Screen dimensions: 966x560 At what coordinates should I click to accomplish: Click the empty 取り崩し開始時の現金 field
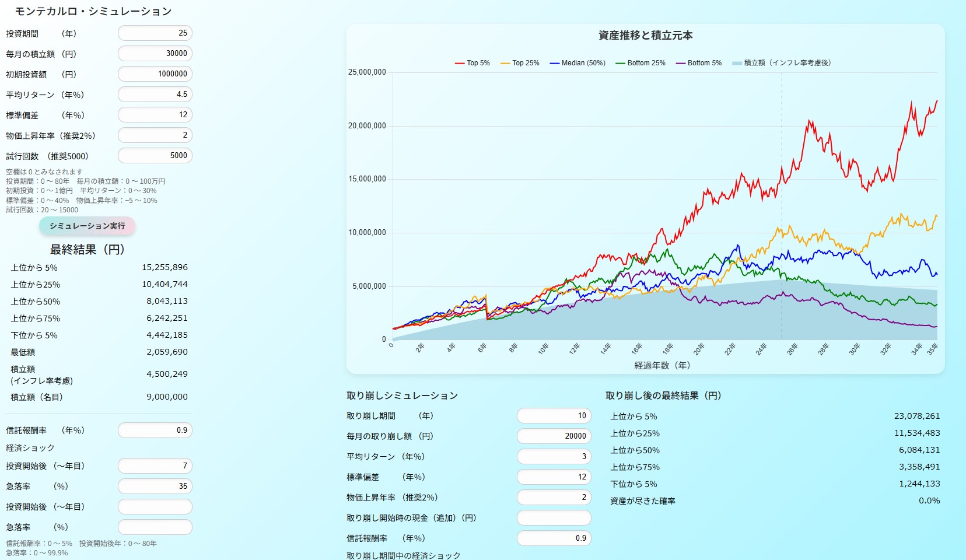click(554, 518)
